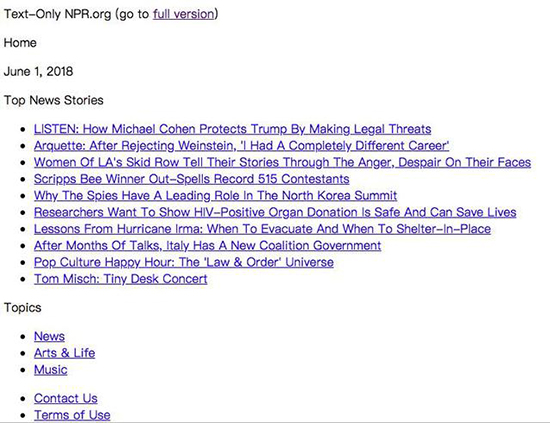Open Pop Culture Happy Hour link

184,262
